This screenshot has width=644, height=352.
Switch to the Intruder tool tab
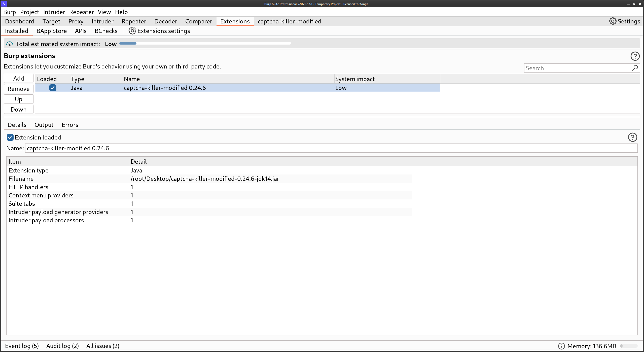click(102, 21)
